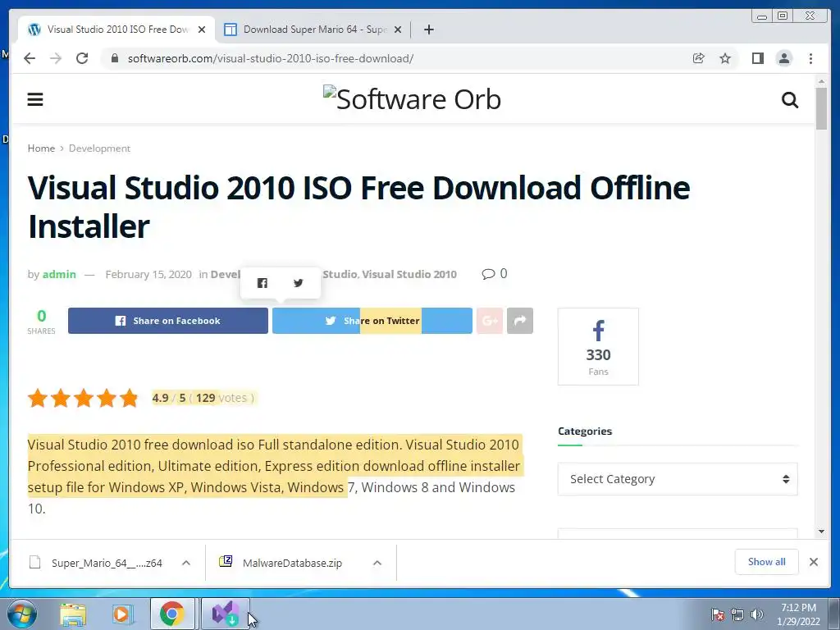Reload the current page
Screen dimensions: 840x630
[x=82, y=58]
